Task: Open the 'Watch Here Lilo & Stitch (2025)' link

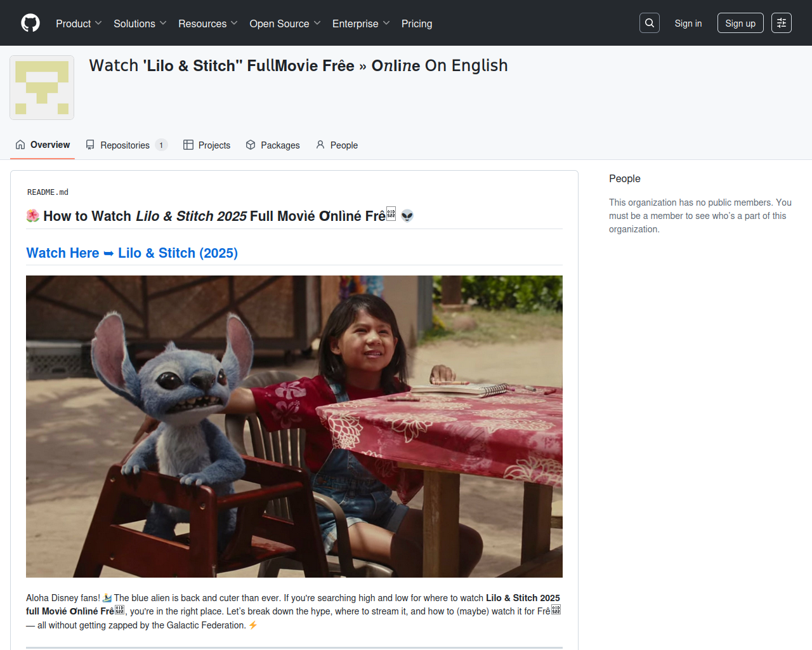Action: point(132,253)
